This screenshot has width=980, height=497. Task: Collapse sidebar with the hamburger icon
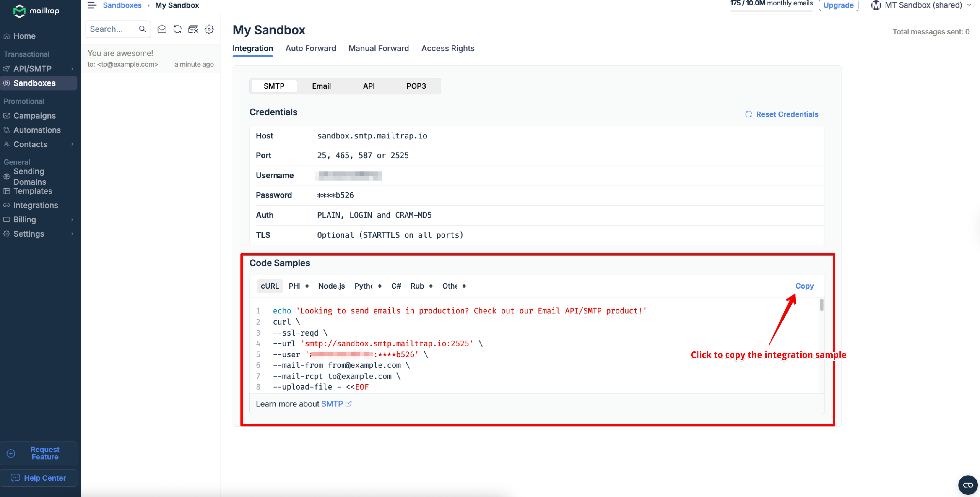(x=92, y=5)
